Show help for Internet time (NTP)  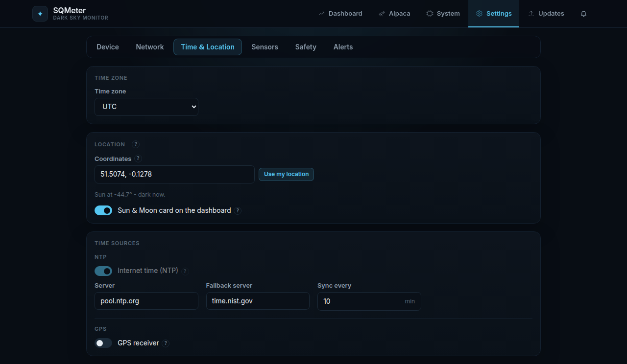pyautogui.click(x=185, y=271)
